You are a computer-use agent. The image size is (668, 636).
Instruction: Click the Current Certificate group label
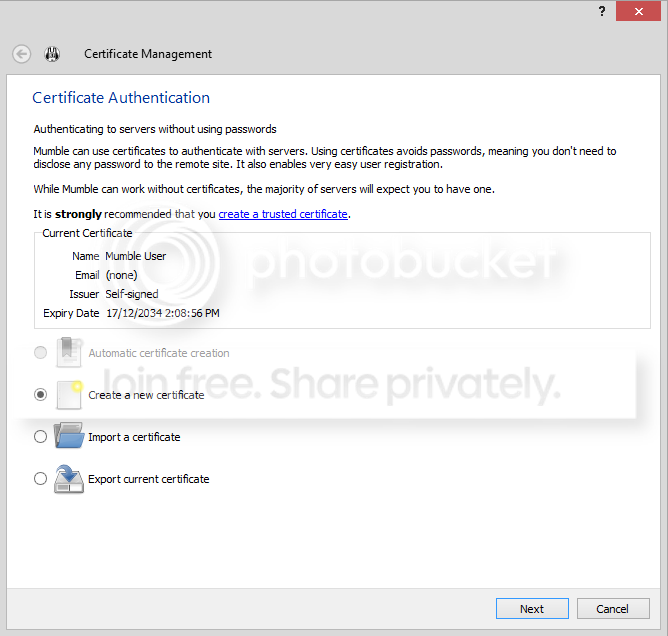click(x=87, y=233)
